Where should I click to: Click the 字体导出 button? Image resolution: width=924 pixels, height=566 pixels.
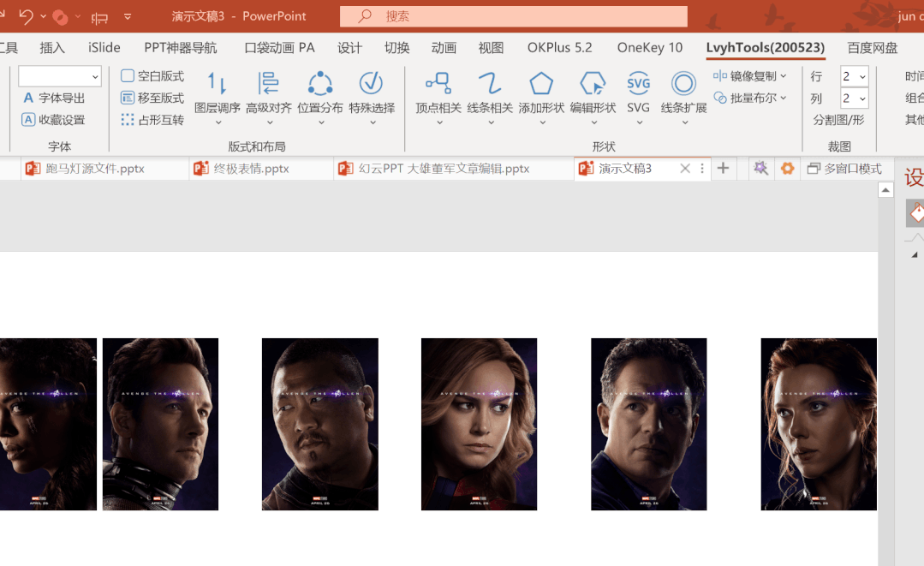click(54, 98)
